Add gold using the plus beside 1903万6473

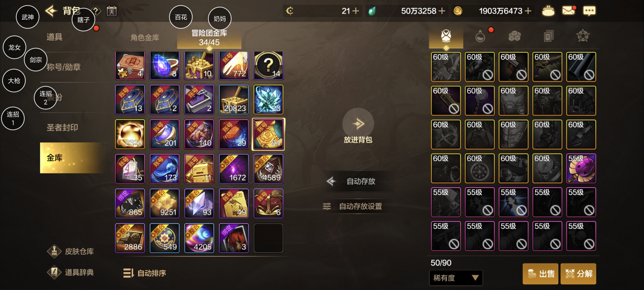528,11
